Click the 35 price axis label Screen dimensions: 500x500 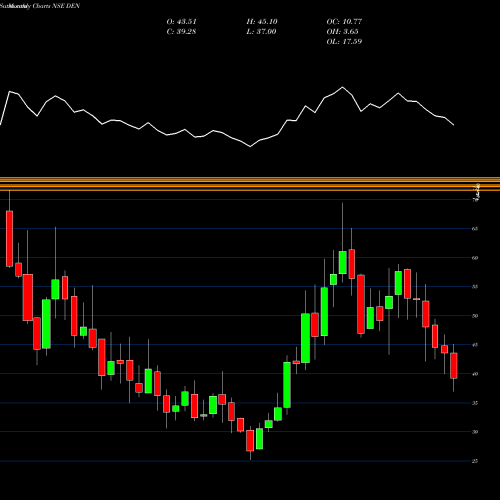[475, 403]
